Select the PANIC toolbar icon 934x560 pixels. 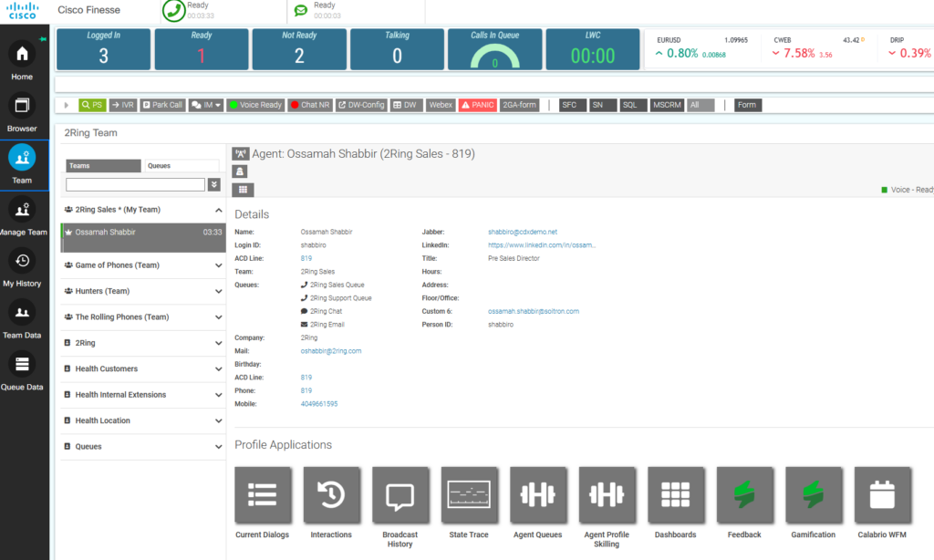(478, 104)
